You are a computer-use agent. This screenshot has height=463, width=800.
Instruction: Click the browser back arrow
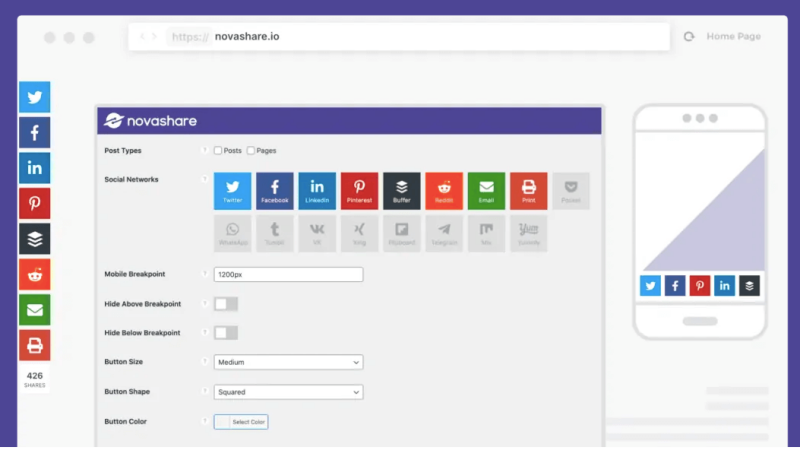point(142,37)
